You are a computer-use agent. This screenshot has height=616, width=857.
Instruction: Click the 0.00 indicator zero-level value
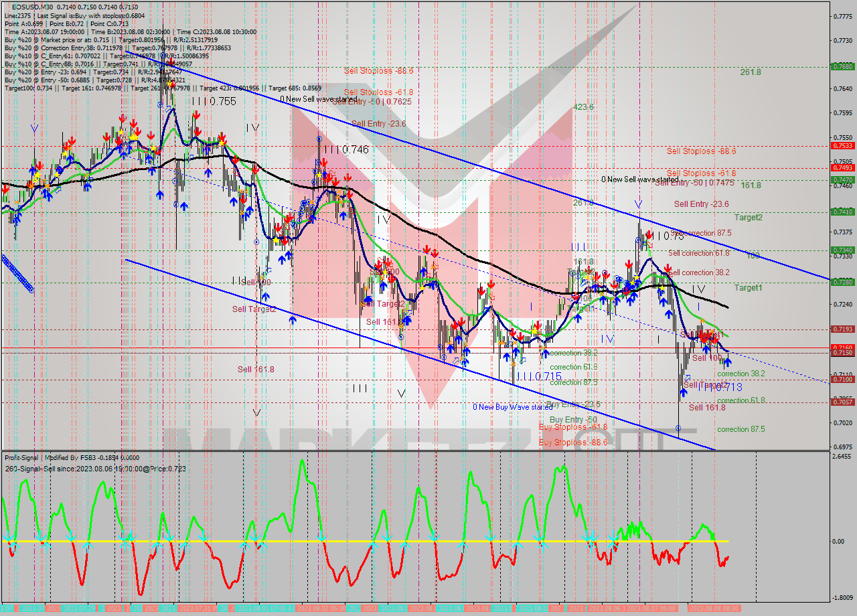pos(838,541)
